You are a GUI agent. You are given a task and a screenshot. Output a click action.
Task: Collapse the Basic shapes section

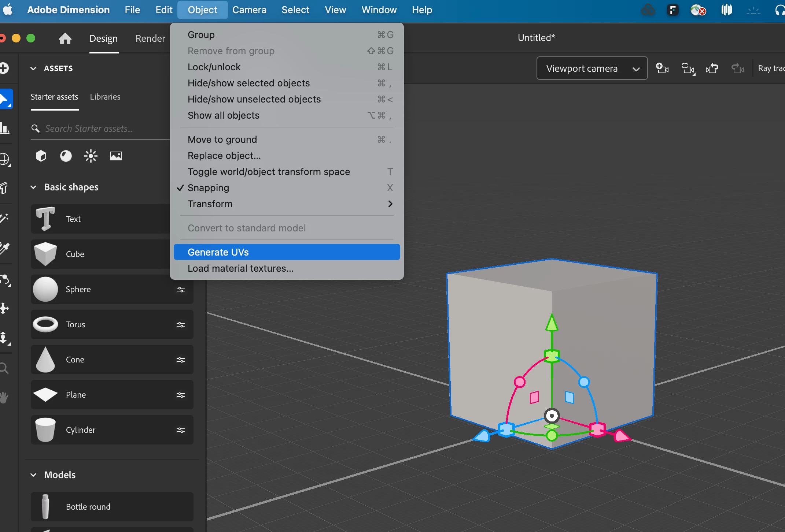33,187
